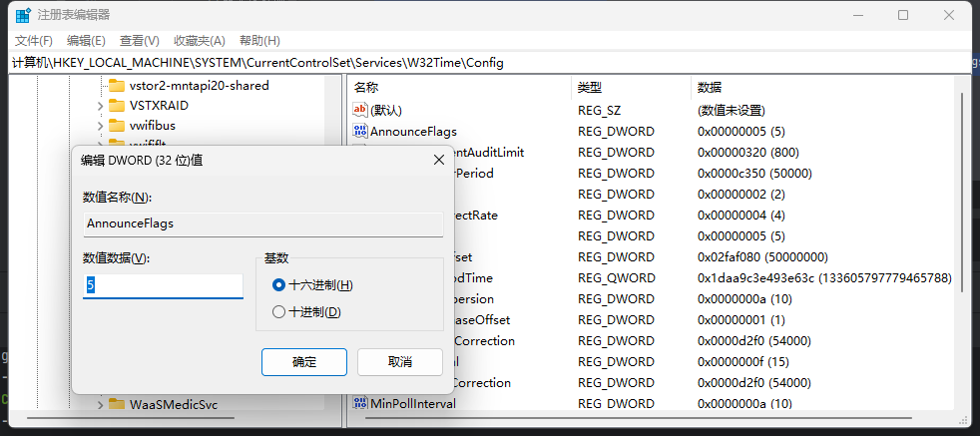Close the 编辑 DWORD dialog with X
980x436 pixels.
pos(438,160)
